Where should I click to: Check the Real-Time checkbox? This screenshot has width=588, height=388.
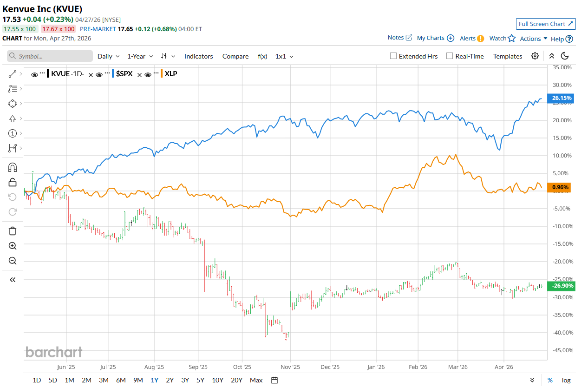click(x=450, y=56)
